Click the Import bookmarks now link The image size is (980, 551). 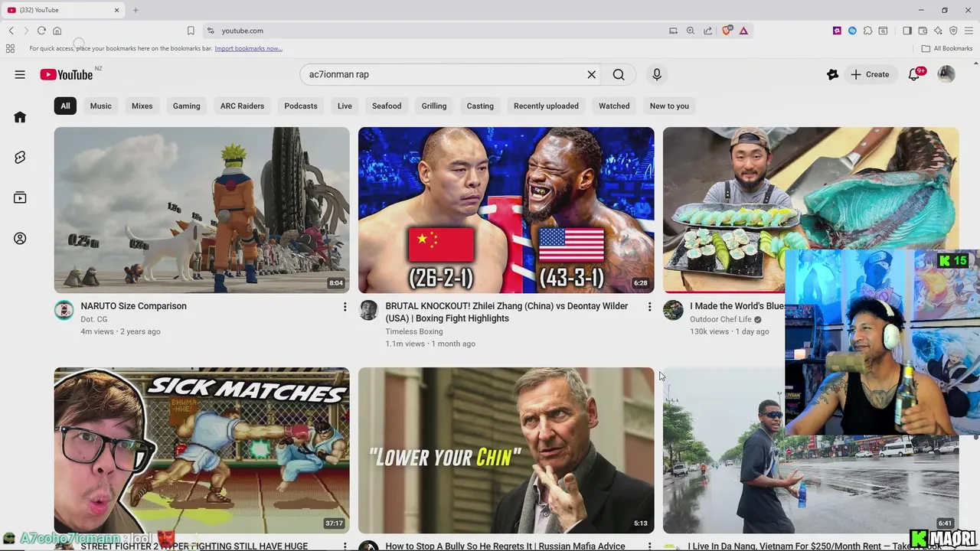pyautogui.click(x=248, y=48)
